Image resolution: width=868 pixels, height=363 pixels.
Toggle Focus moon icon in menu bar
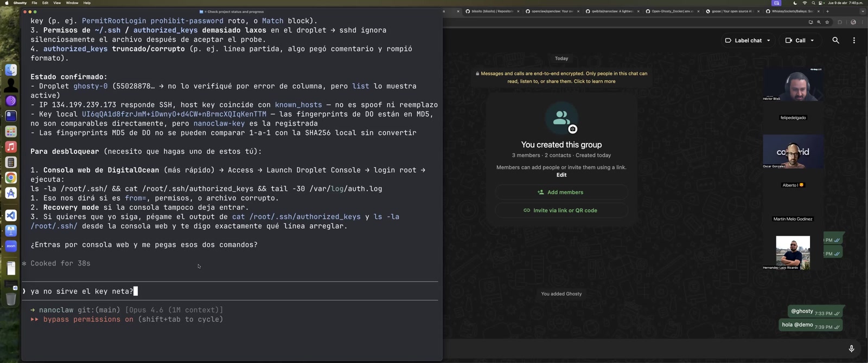tap(795, 3)
